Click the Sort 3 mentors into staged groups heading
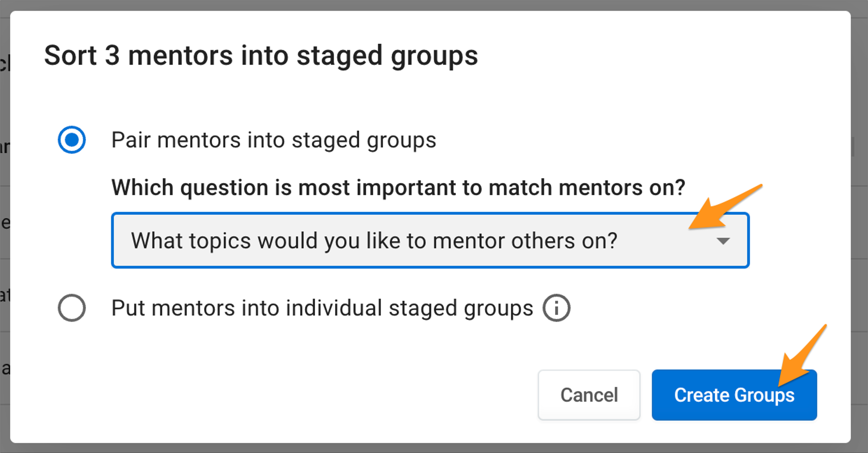The height and width of the screenshot is (453, 868). point(261,56)
